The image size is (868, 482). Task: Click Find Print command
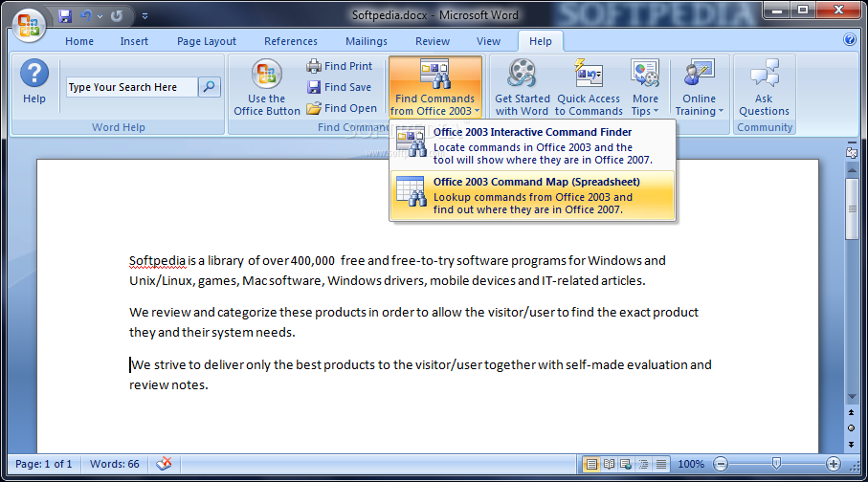pos(340,66)
